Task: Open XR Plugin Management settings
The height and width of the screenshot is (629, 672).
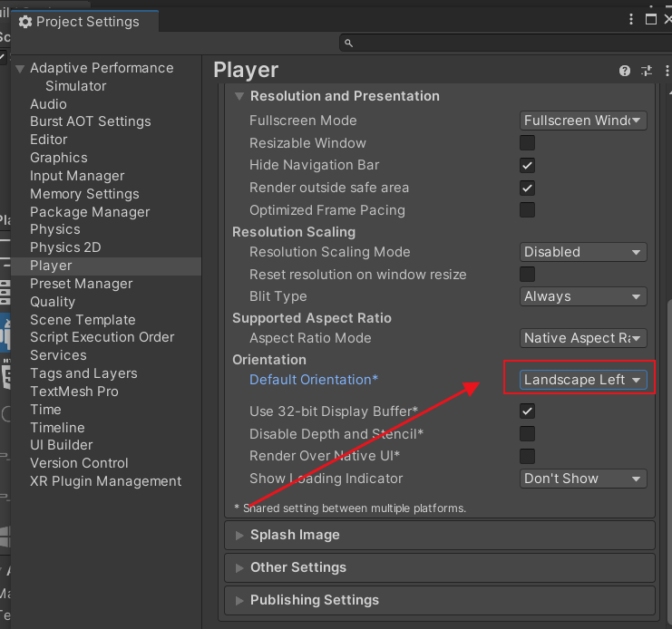Action: point(106,481)
